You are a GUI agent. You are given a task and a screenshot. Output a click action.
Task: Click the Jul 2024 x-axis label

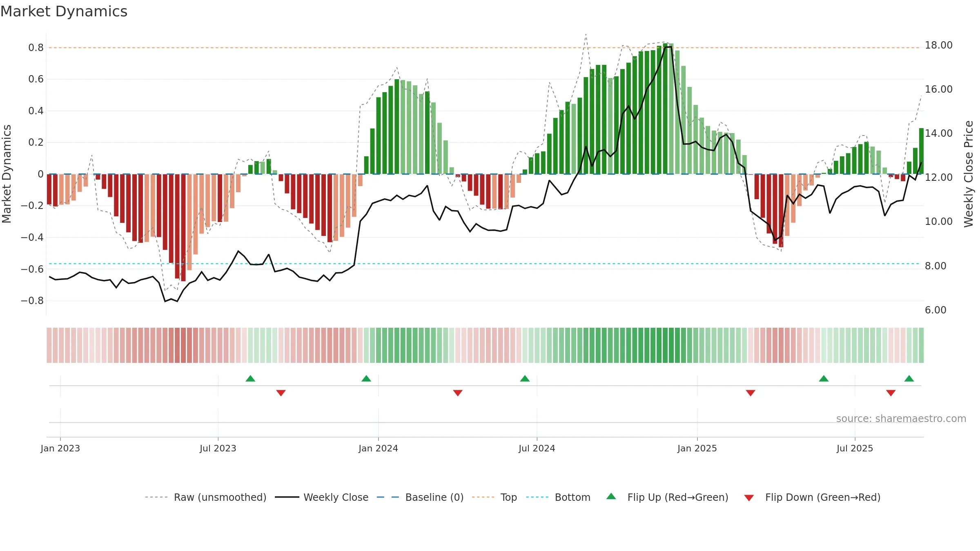[x=537, y=448]
